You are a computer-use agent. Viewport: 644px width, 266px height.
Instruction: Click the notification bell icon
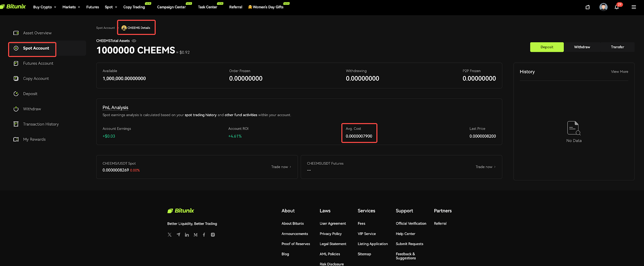616,7
